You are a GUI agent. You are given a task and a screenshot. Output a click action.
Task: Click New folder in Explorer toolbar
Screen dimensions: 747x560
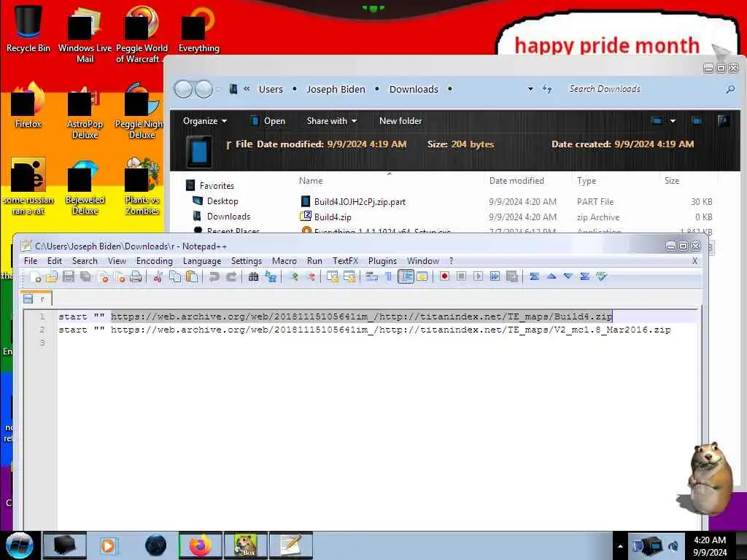pos(400,121)
